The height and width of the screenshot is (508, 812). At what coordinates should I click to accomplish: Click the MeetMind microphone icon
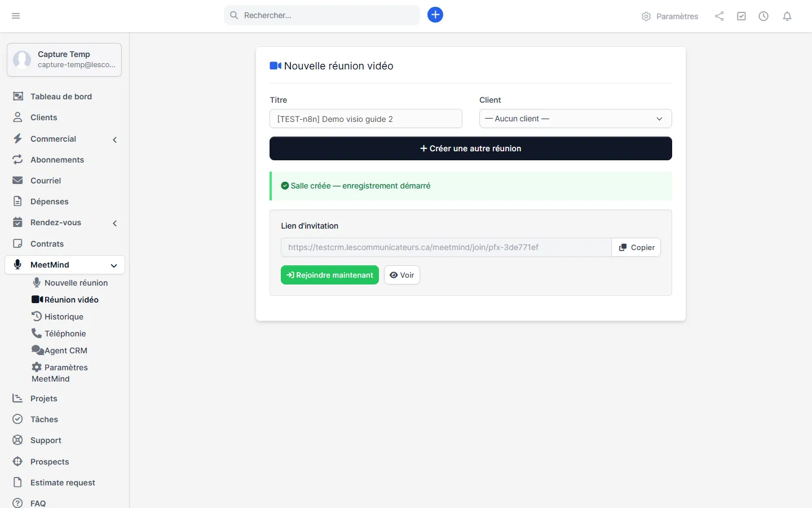(x=18, y=265)
